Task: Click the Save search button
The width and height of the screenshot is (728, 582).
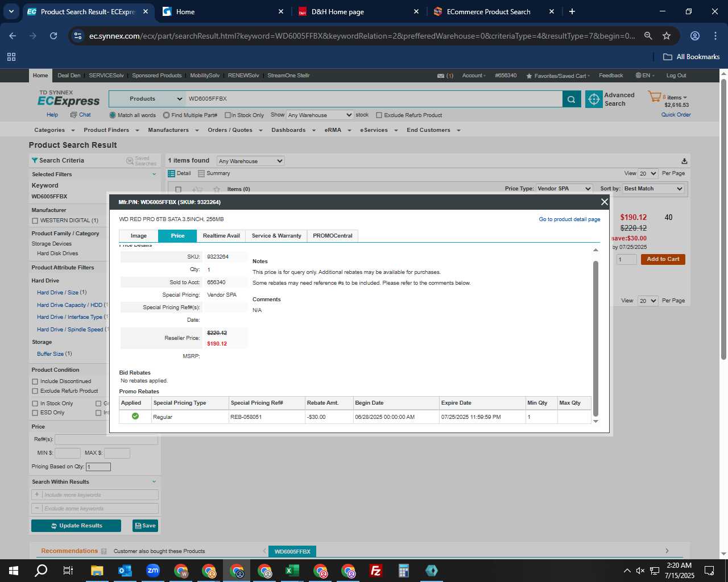Action: [x=145, y=526]
